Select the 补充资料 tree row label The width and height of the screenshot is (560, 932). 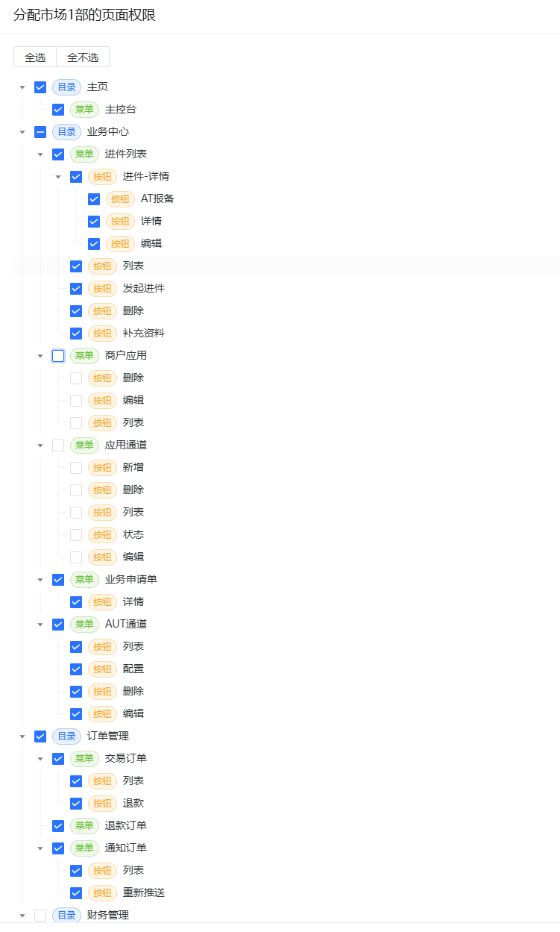[144, 334]
